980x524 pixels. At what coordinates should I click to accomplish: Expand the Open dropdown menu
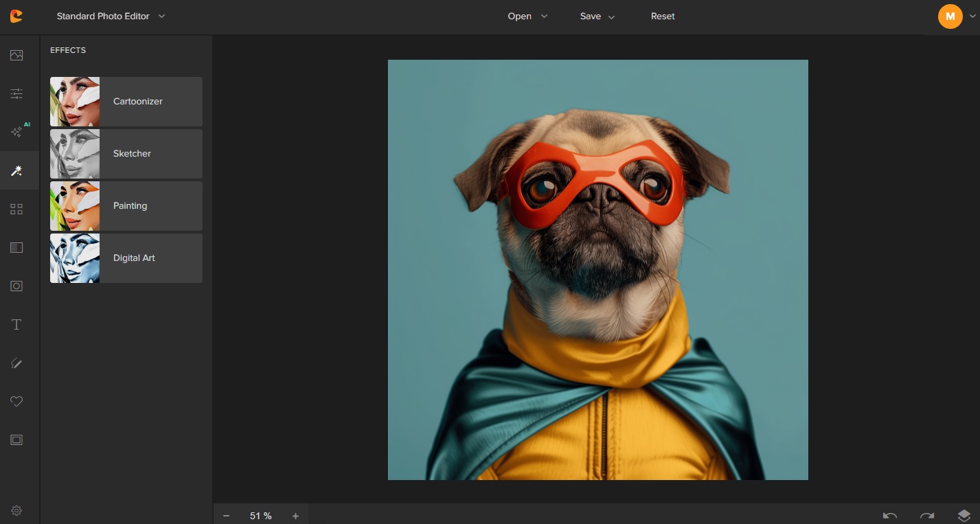pos(527,16)
